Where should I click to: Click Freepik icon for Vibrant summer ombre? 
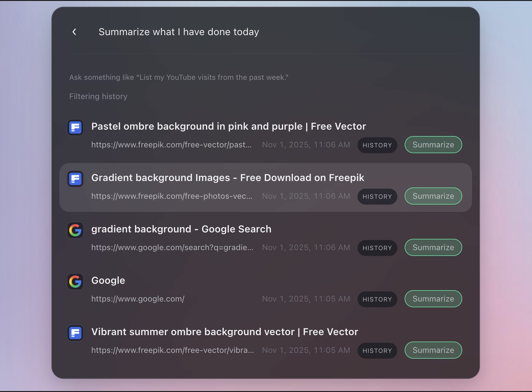[x=75, y=333]
